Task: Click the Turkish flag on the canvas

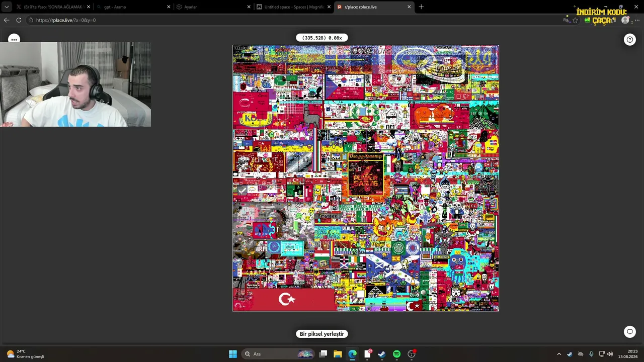Action: click(284, 300)
